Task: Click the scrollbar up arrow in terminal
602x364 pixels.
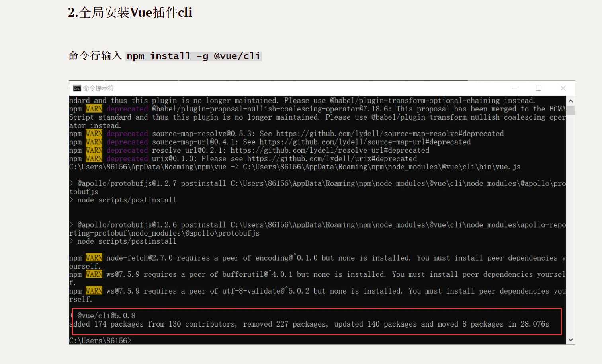Action: [x=571, y=101]
